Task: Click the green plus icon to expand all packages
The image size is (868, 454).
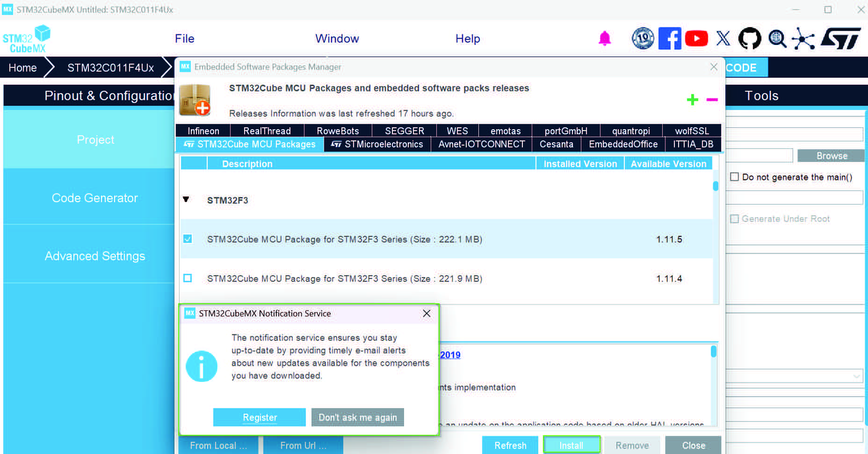Action: [693, 99]
